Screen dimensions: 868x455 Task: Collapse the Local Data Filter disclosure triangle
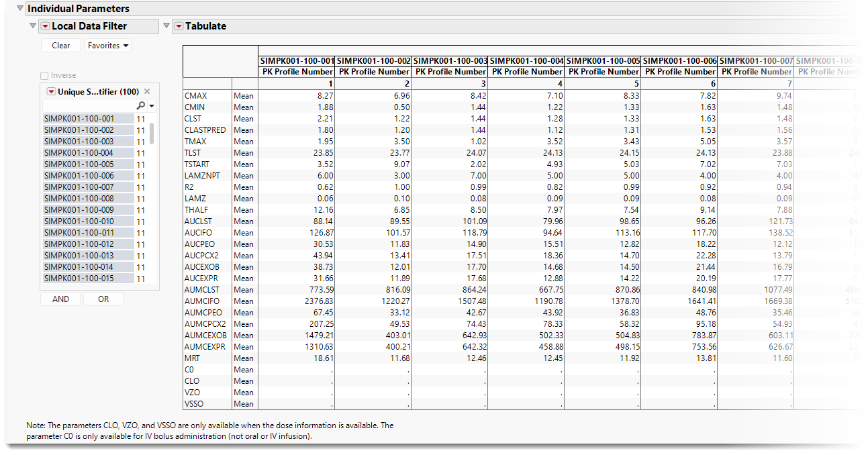(33, 26)
